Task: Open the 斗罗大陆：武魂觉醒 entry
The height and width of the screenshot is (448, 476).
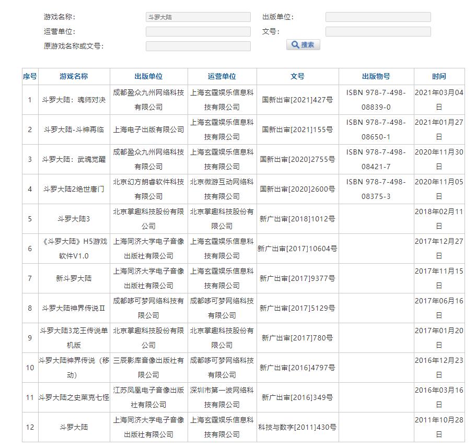Action: pyautogui.click(x=74, y=159)
